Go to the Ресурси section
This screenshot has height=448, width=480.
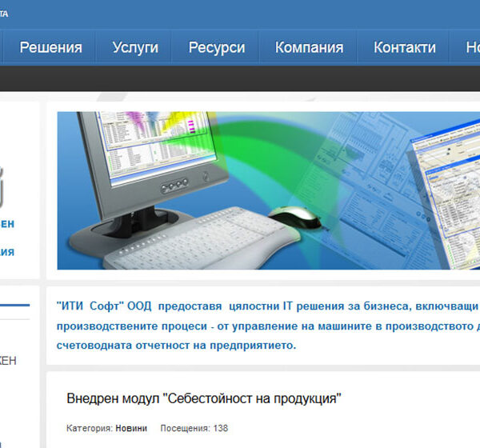click(217, 47)
